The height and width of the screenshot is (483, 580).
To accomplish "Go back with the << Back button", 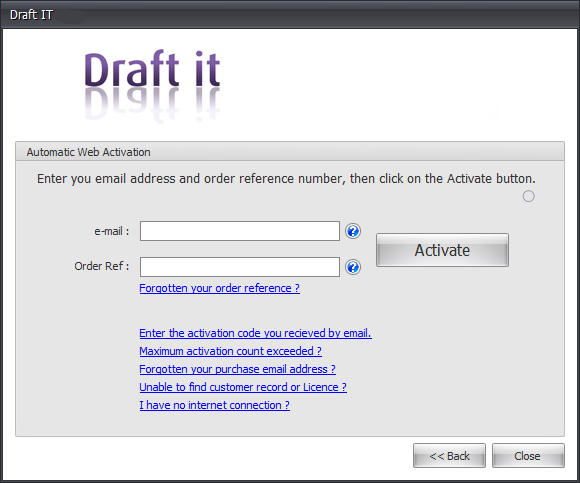I will point(449,456).
